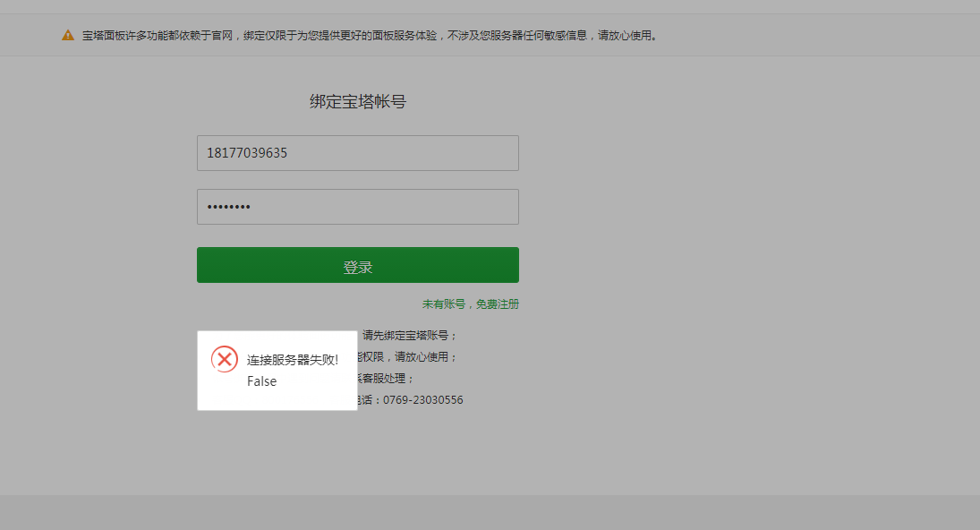
Task: Click the green 登录 login button
Action: (357, 265)
